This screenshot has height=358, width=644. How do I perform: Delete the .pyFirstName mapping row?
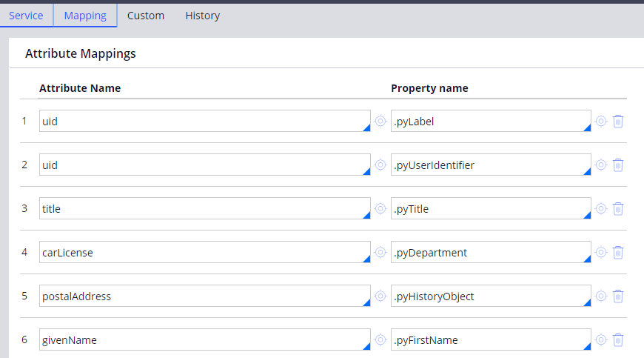coord(618,340)
